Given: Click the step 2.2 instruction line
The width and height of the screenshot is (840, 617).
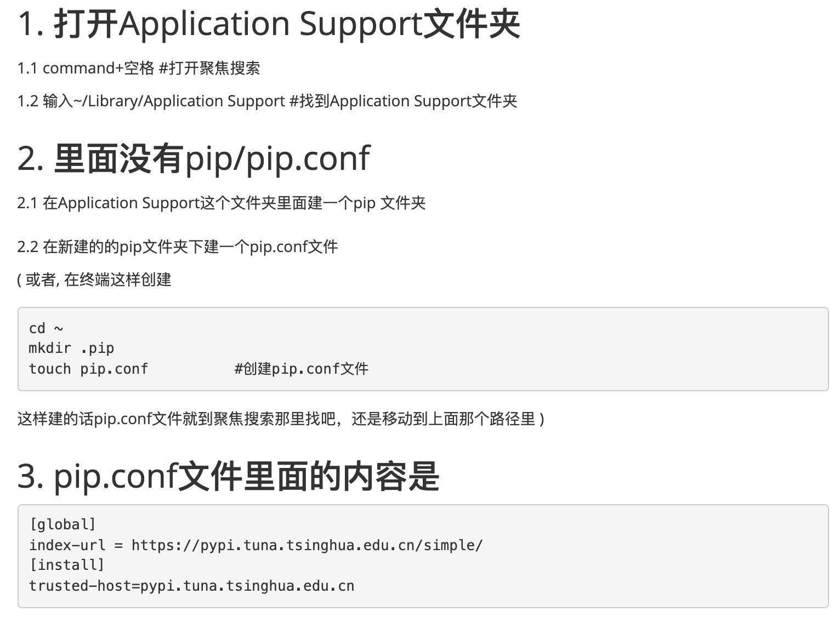Looking at the screenshot, I should point(177,247).
